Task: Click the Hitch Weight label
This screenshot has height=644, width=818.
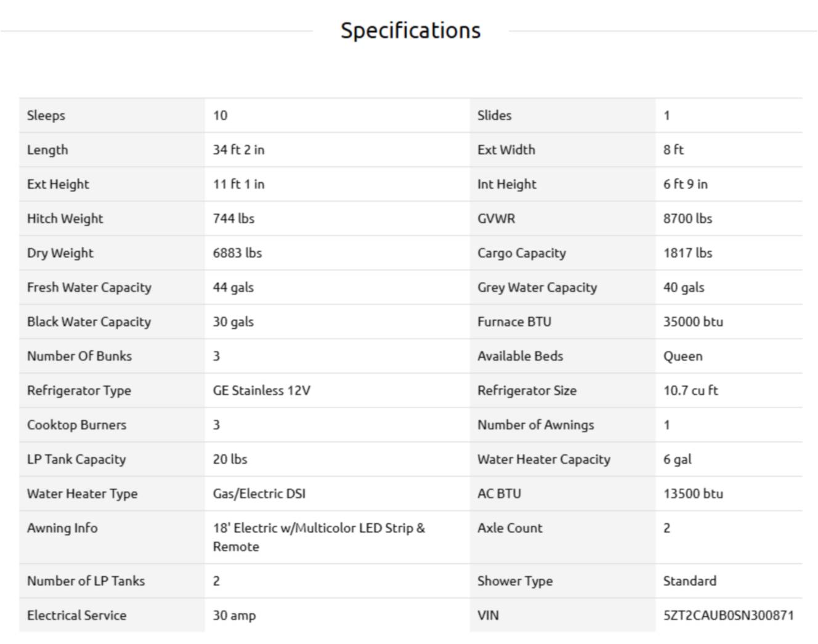Action: tap(65, 219)
